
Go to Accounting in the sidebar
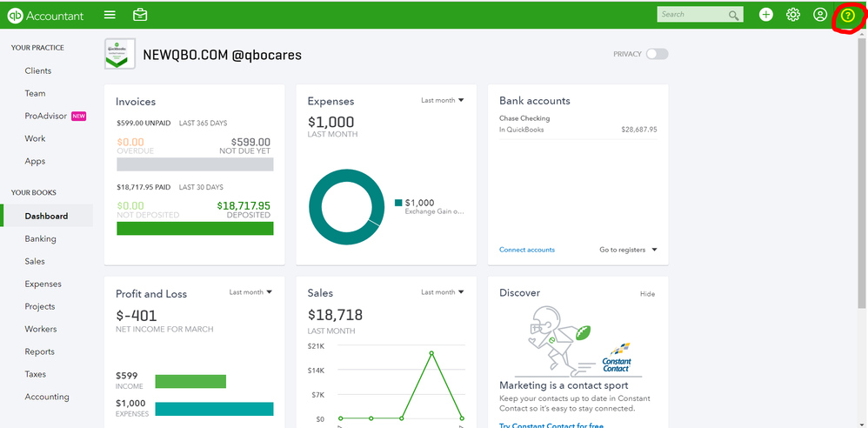[x=47, y=397]
